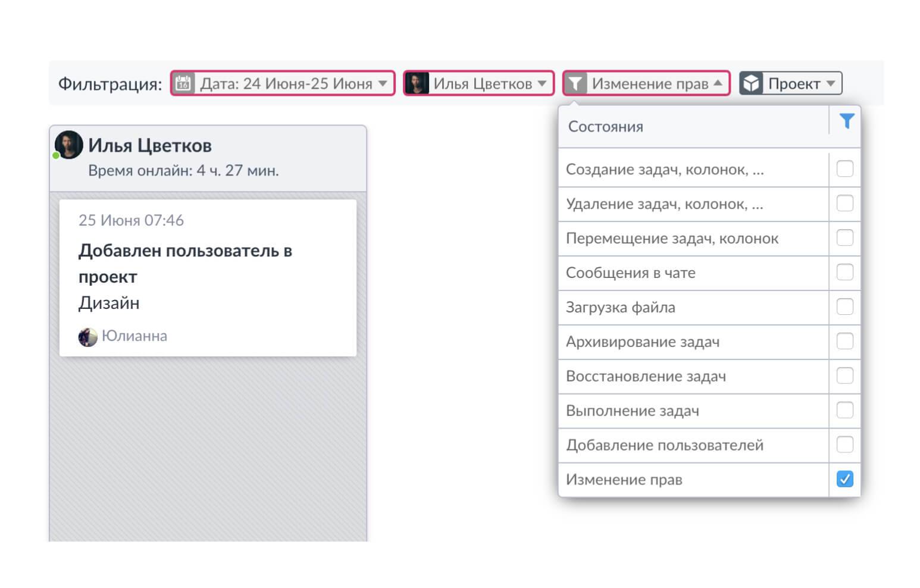Check the Добавление пользователей checkbox
This screenshot has width=920, height=588.
pyautogui.click(x=844, y=445)
